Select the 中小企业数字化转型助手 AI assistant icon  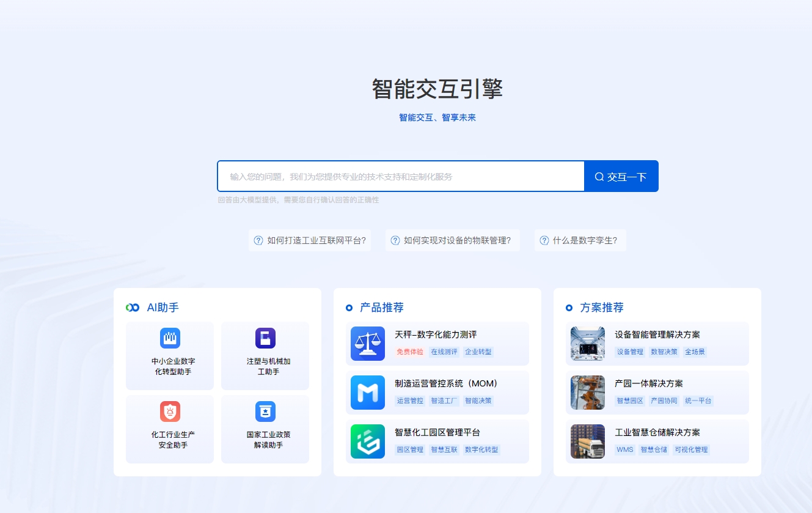pos(169,338)
